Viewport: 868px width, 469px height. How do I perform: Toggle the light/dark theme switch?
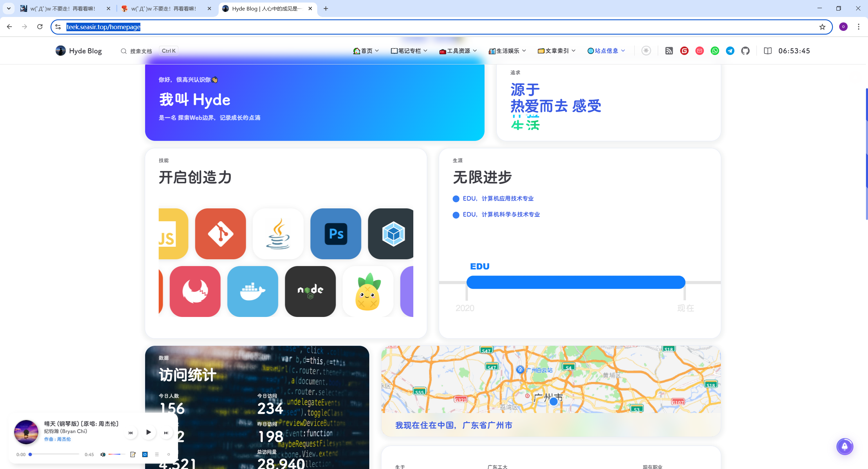(x=646, y=51)
